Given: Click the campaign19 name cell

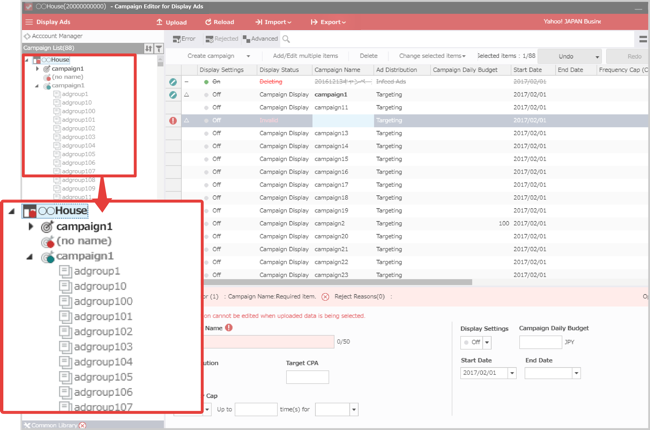Looking at the screenshot, I should (x=331, y=210).
